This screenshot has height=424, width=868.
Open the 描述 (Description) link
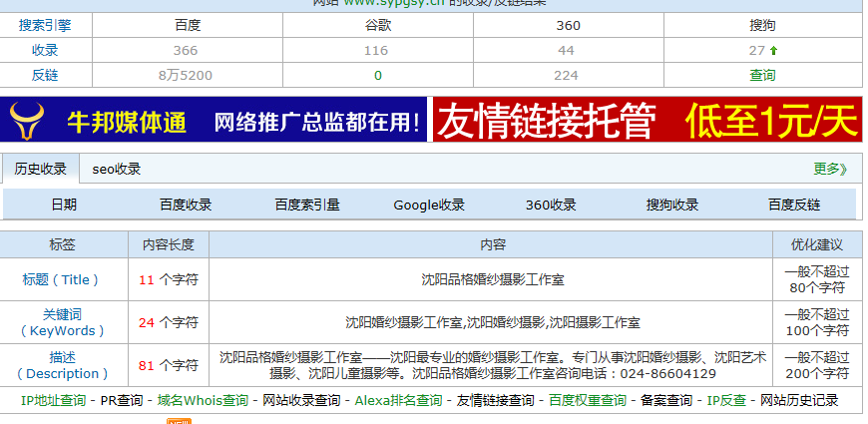pos(62,365)
